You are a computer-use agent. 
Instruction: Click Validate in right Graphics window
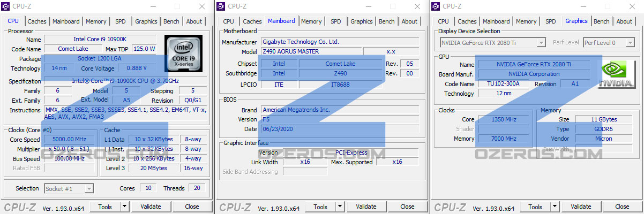[581, 207]
